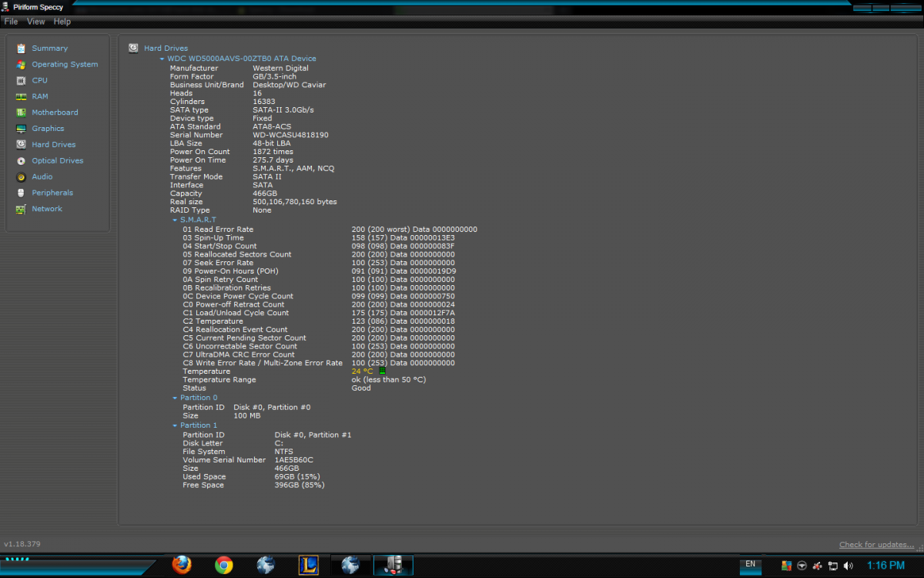Open the Audio speaker icon
Image resolution: width=924 pixels, height=578 pixels.
point(21,177)
